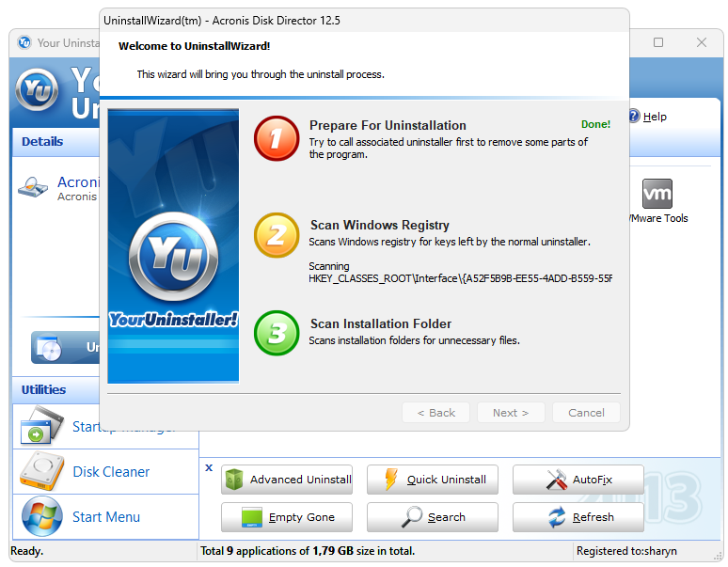Click the Done! status text
Viewport: 728px width, 567px height.
tap(595, 124)
